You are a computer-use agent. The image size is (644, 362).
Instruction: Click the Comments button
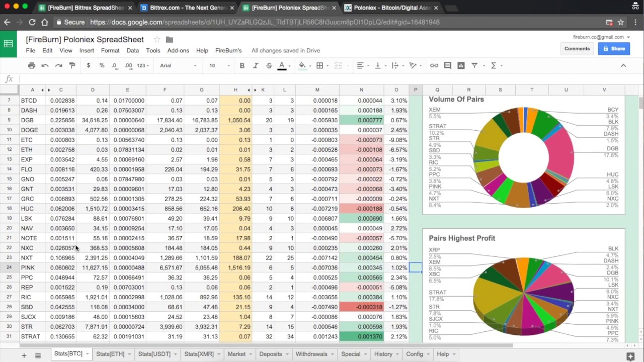[x=577, y=49]
